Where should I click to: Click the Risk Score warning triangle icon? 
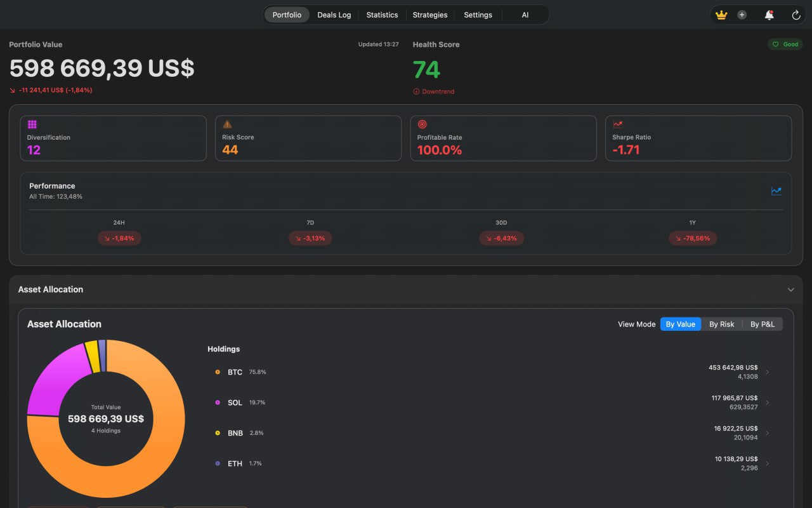227,124
